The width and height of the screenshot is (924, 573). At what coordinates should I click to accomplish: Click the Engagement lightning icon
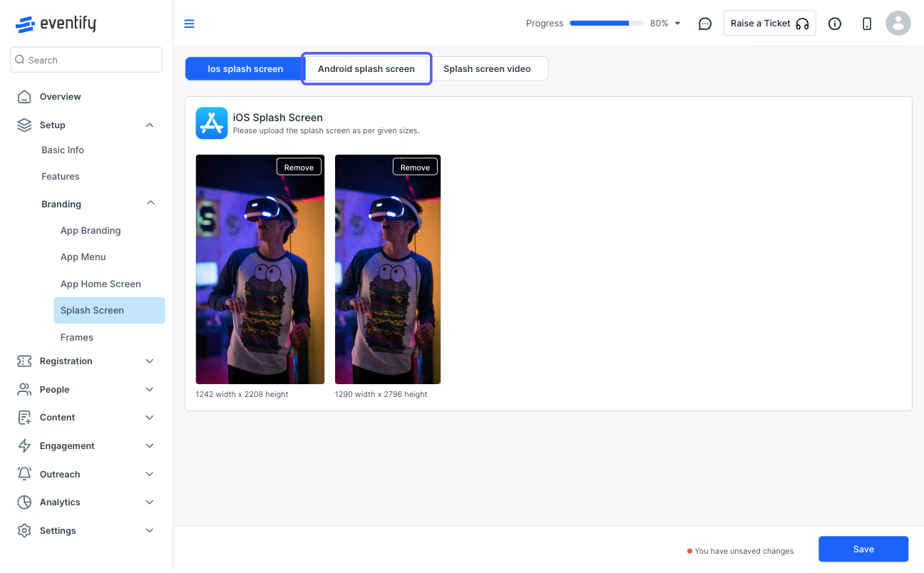(24, 445)
